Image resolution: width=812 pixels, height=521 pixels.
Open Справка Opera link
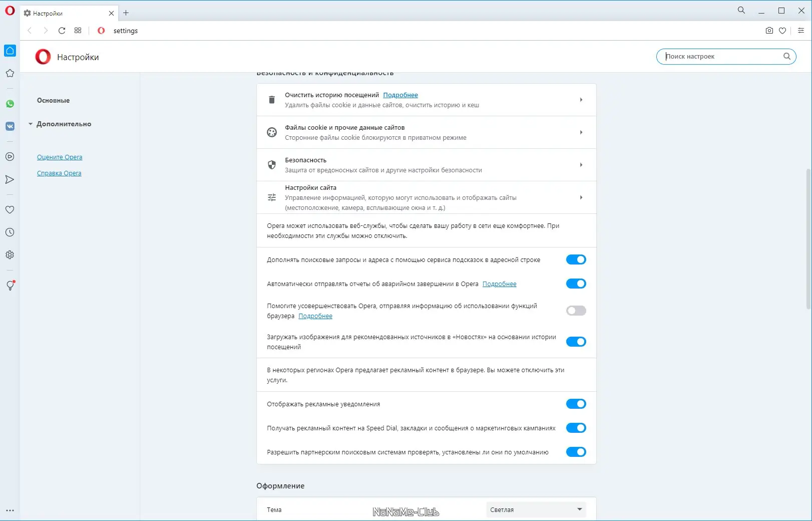59,173
